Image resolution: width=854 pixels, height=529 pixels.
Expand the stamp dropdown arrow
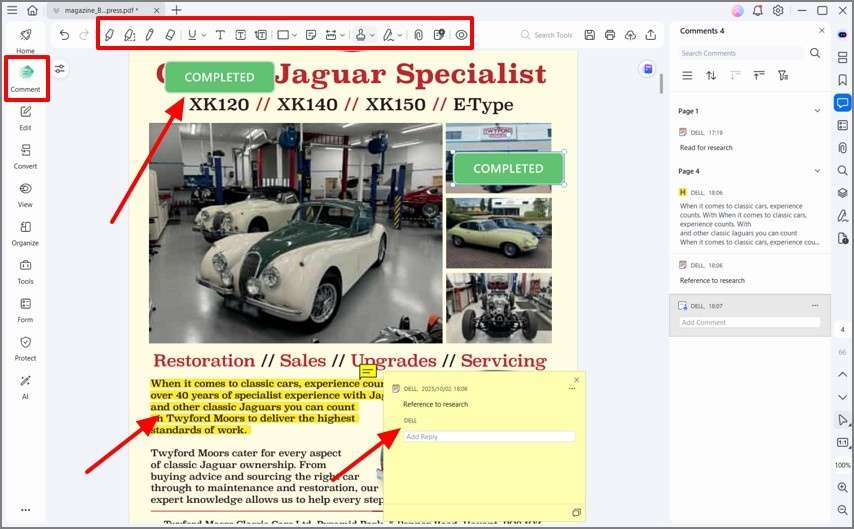(372, 35)
